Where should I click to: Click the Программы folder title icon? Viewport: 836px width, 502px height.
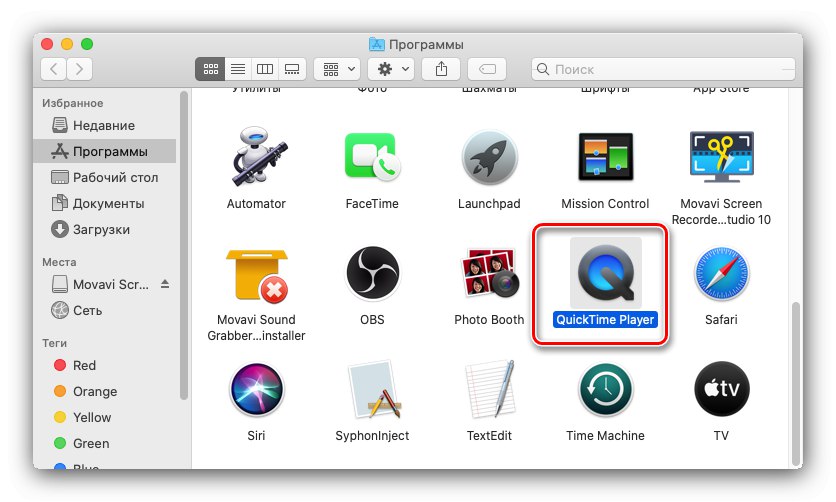tap(377, 44)
